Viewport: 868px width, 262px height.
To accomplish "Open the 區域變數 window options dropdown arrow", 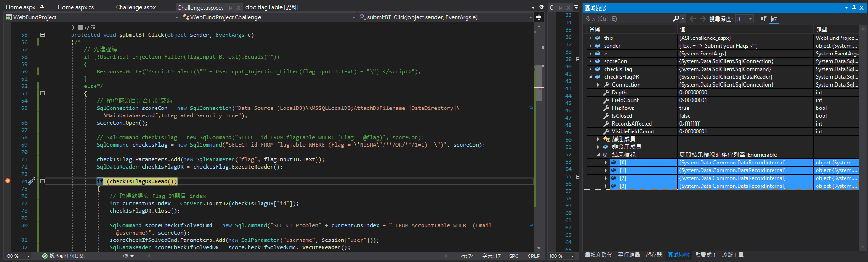I will tap(846, 8).
